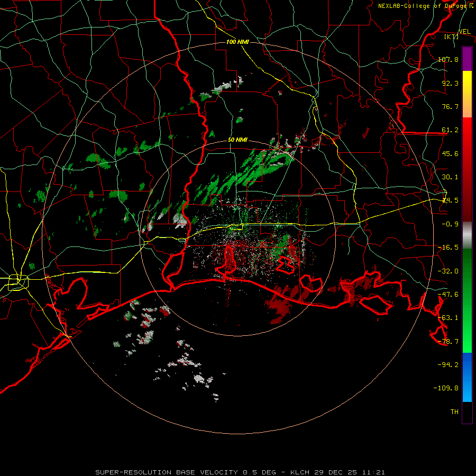Click the TH threshold label

pyautogui.click(x=454, y=412)
